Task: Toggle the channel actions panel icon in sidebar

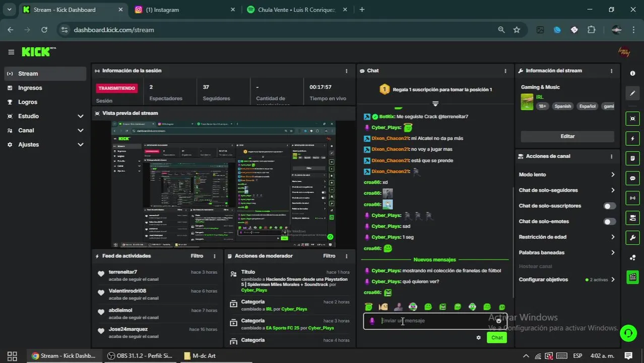Action: [632, 218]
